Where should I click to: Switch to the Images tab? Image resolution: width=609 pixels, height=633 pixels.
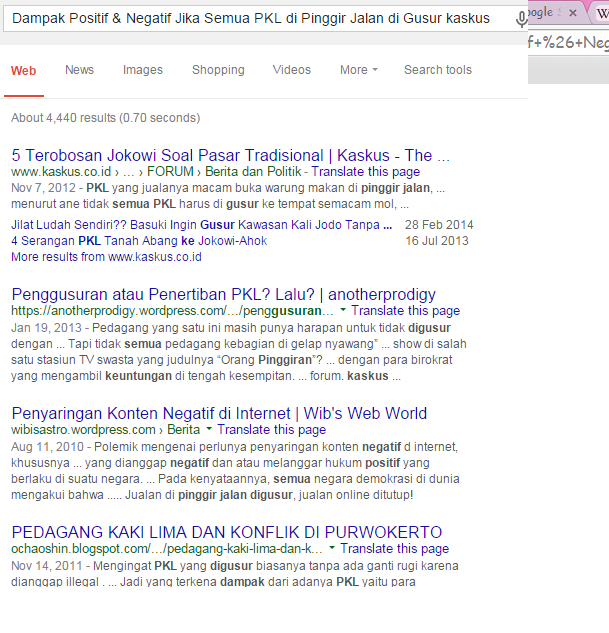[143, 70]
